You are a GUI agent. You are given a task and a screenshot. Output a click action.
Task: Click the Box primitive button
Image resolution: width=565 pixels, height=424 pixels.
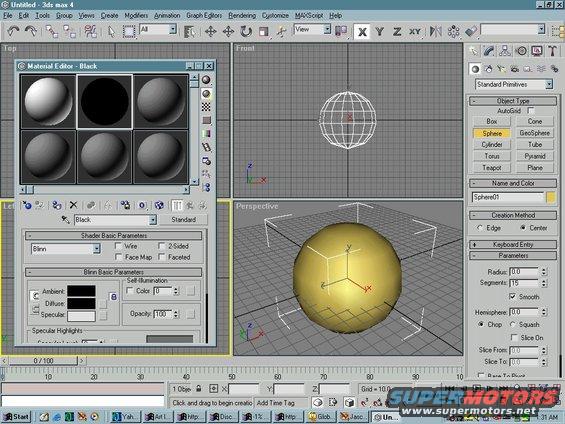(x=491, y=121)
